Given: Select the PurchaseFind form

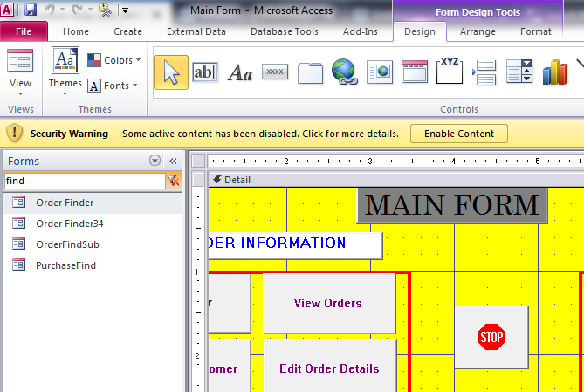Looking at the screenshot, I should tap(92, 265).
